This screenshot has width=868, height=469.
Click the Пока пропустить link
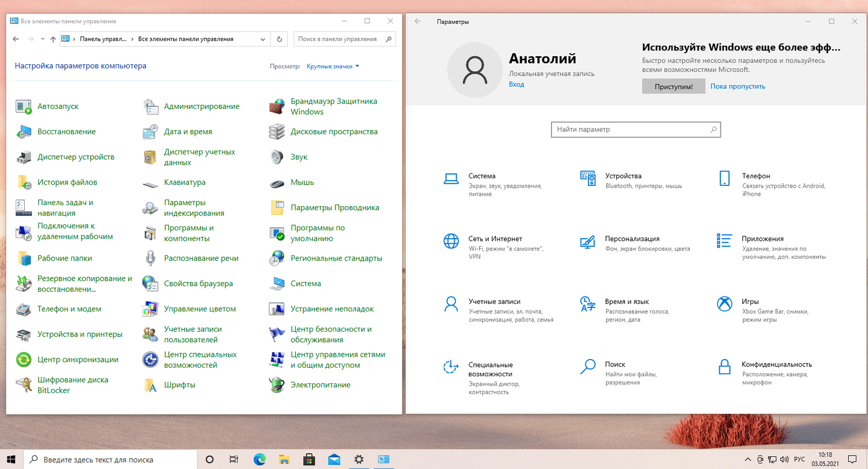coord(738,86)
